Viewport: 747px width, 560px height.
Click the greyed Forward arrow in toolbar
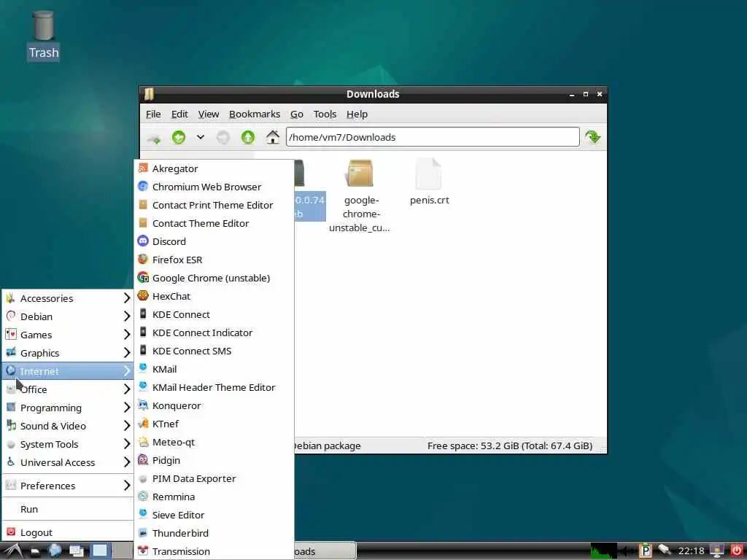223,138
